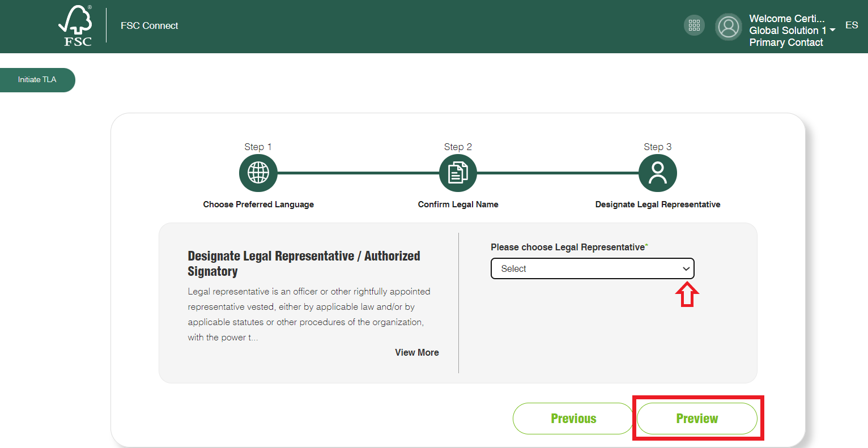Click the Confirm Legal Name step label
The height and width of the screenshot is (448, 868).
coord(458,204)
